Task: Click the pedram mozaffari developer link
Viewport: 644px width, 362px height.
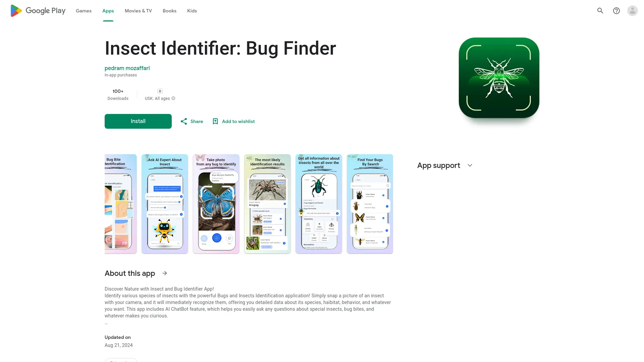Action: 127,68
